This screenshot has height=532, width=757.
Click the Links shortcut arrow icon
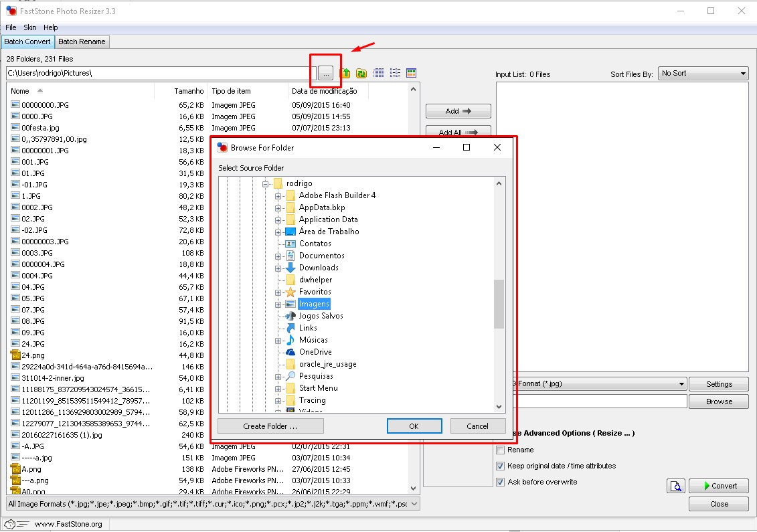pyautogui.click(x=290, y=328)
